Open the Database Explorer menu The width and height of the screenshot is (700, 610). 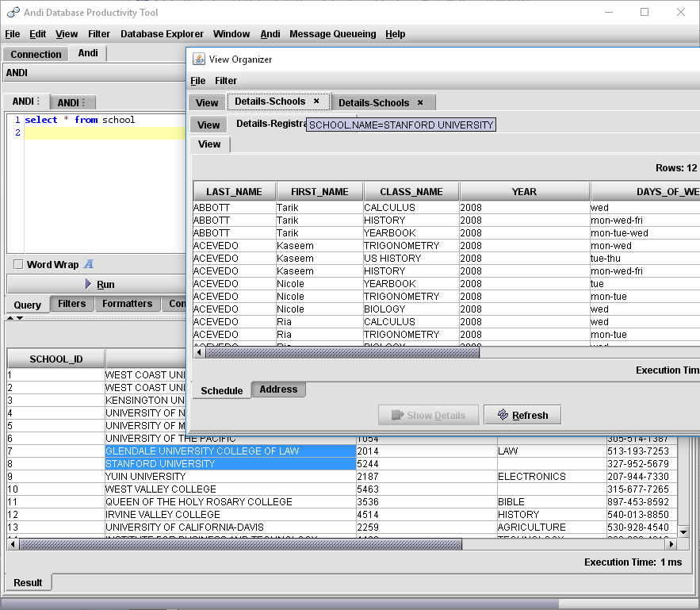pyautogui.click(x=162, y=34)
